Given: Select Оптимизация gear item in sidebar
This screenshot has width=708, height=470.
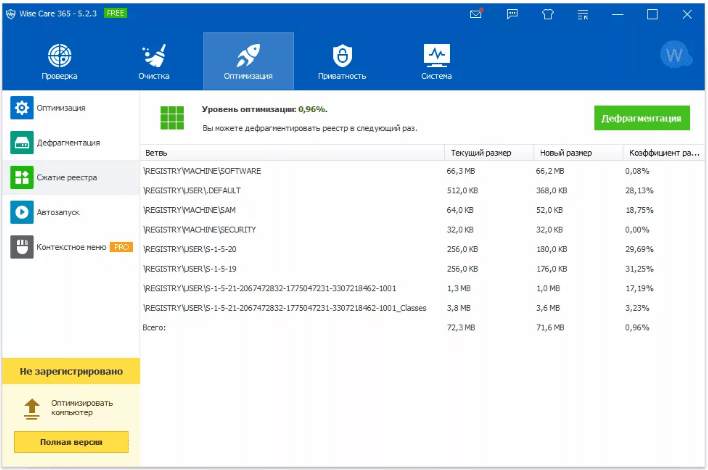Looking at the screenshot, I should [71, 108].
